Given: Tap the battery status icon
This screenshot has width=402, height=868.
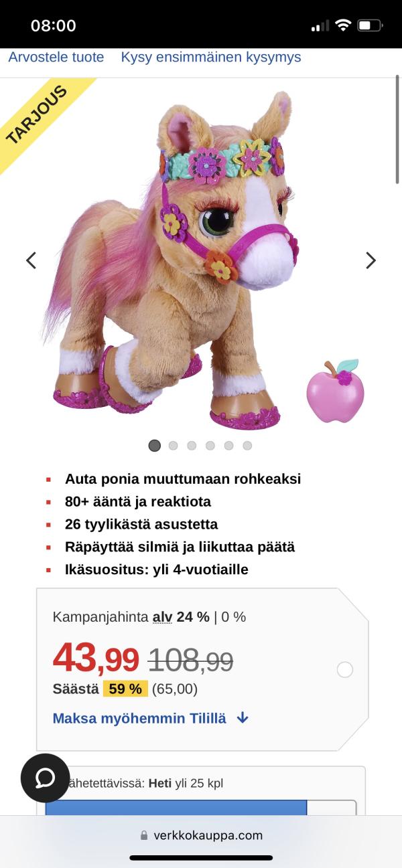Looking at the screenshot, I should point(369,25).
